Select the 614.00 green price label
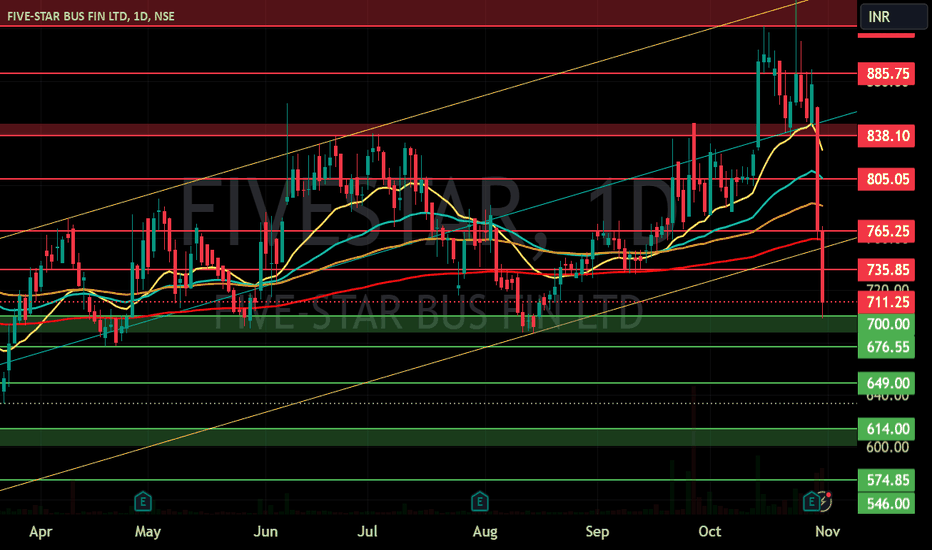The width and height of the screenshot is (932, 550). [x=886, y=429]
